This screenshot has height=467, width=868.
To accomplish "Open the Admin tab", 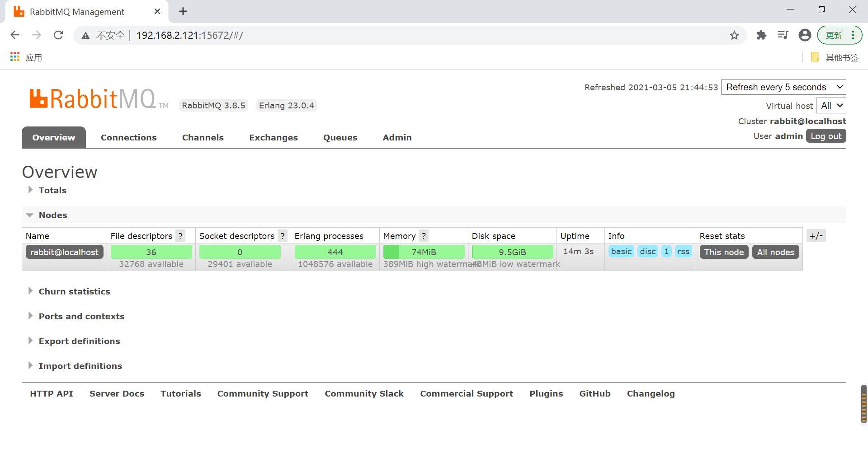I will 397,137.
